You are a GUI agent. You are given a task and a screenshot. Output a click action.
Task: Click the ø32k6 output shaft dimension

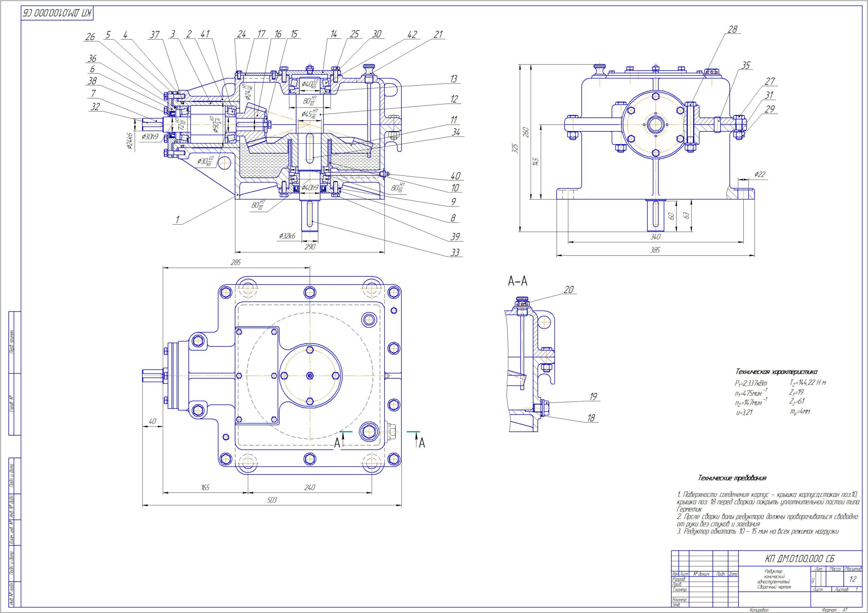287,236
